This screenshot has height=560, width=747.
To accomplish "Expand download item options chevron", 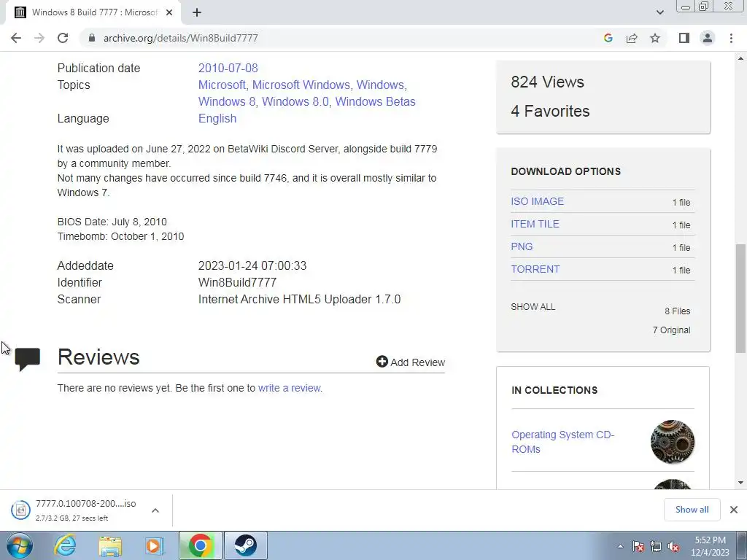I will [155, 510].
